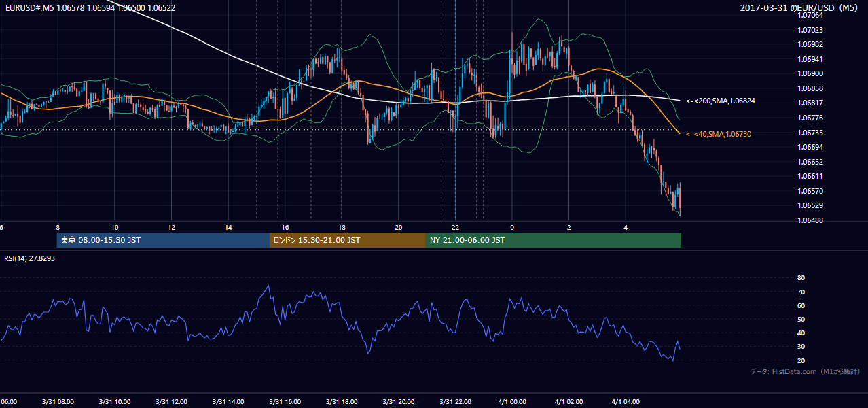This screenshot has height=408, width=868.
Task: Click the RSI 50 level label
Action: pos(801,320)
